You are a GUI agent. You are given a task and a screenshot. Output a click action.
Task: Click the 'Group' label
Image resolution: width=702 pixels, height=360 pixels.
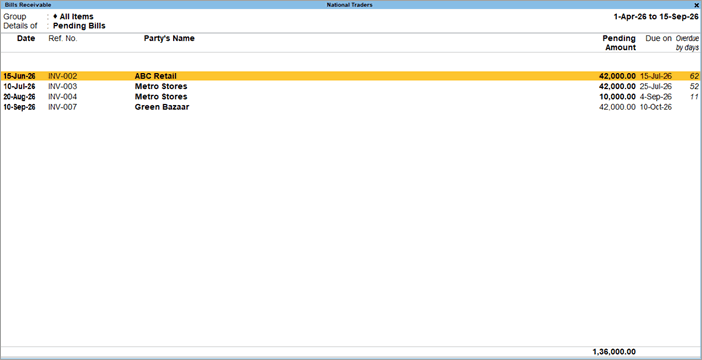click(15, 17)
